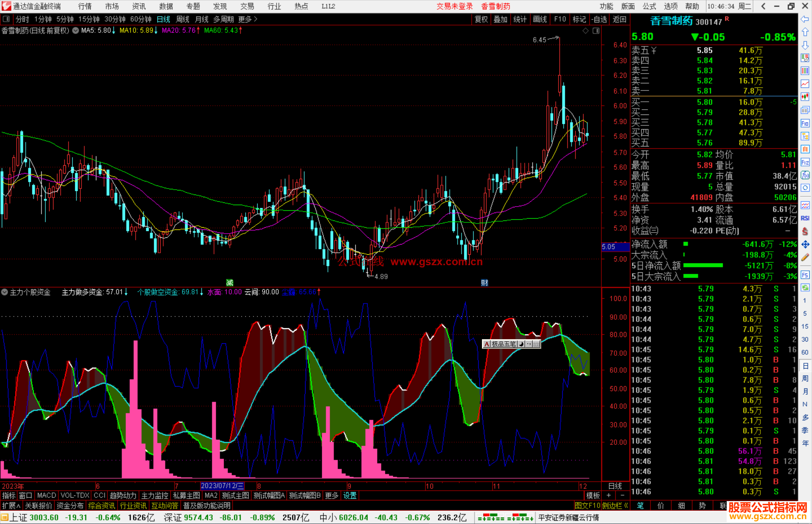Open the 行情 menu
This screenshot has height=524, width=812.
click(85, 6)
